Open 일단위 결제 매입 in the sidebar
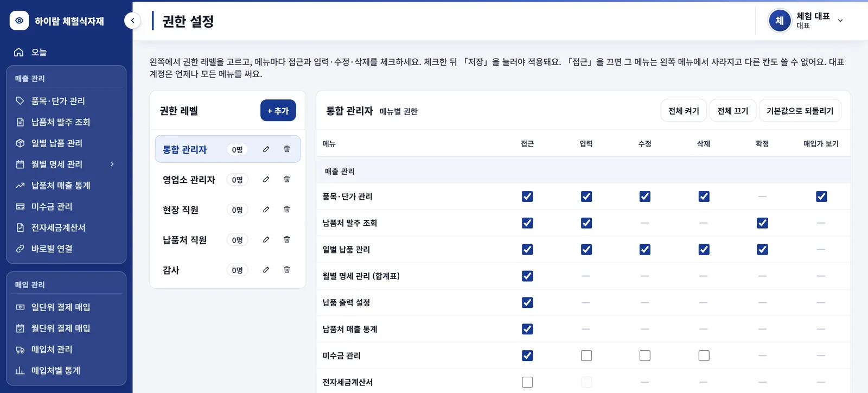This screenshot has height=393, width=868. click(66, 307)
